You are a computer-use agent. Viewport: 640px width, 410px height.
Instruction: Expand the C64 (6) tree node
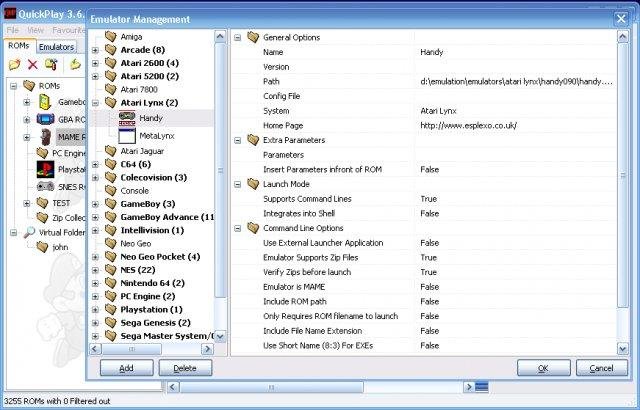pos(95,164)
